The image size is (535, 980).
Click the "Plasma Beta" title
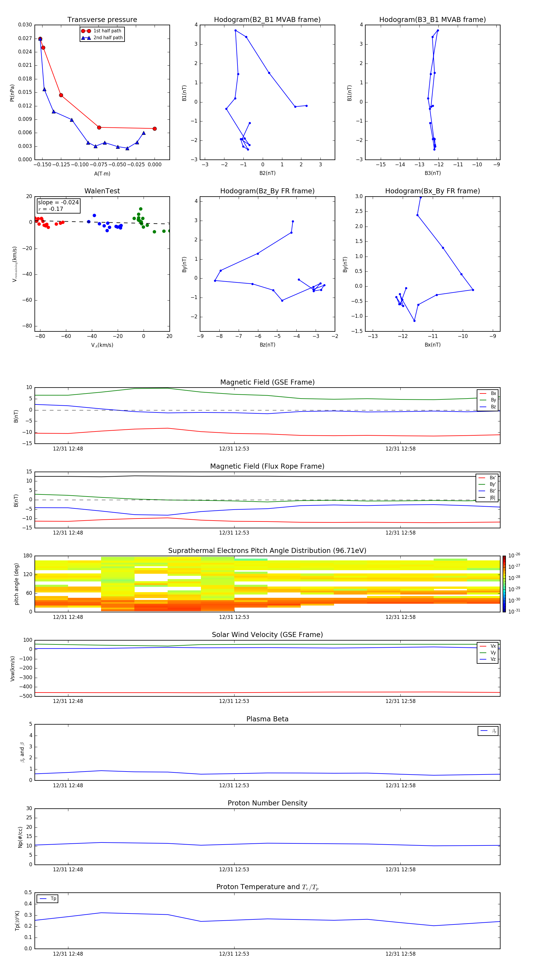(x=267, y=719)
